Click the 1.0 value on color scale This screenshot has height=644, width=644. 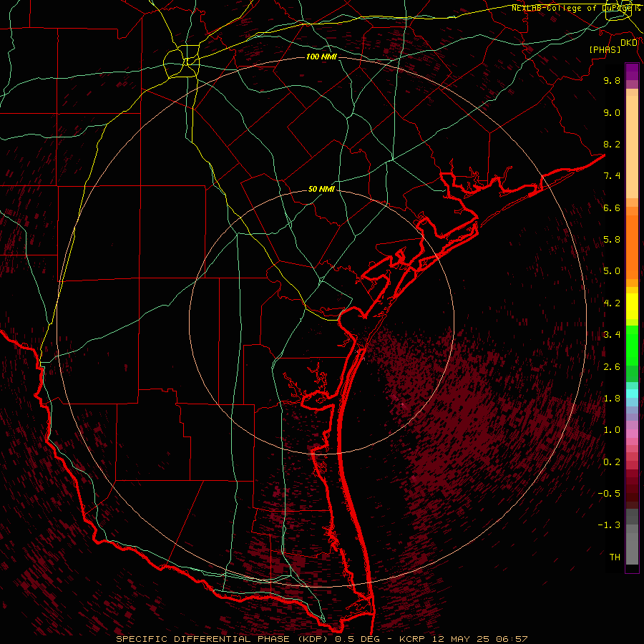[612, 430]
